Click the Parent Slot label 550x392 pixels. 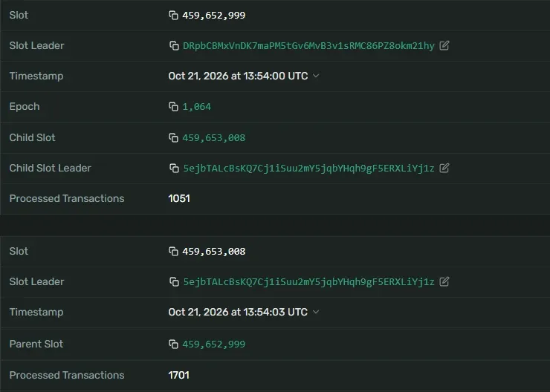pyautogui.click(x=36, y=344)
